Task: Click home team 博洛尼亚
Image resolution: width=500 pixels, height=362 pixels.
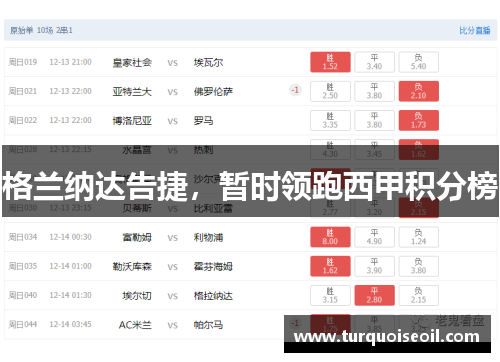Action: pyautogui.click(x=132, y=121)
